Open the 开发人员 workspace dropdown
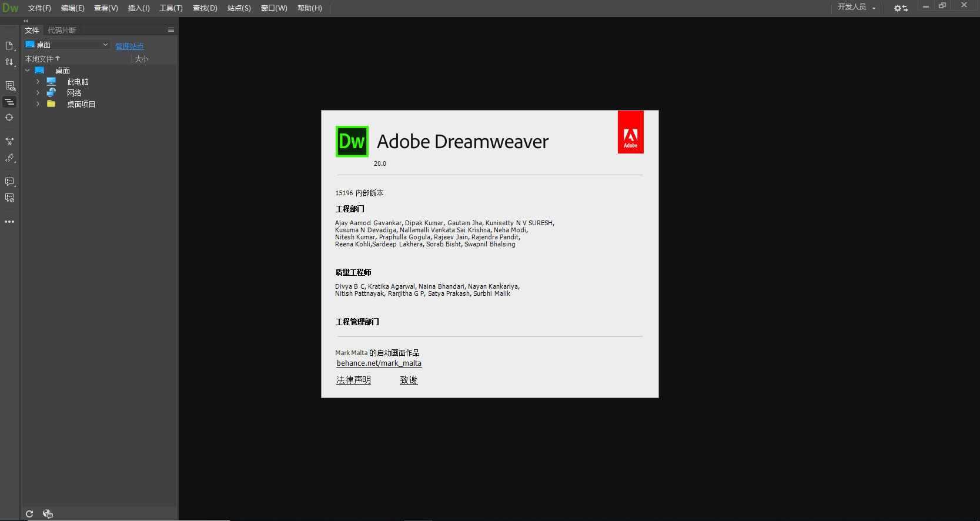This screenshot has width=980, height=521. (857, 7)
